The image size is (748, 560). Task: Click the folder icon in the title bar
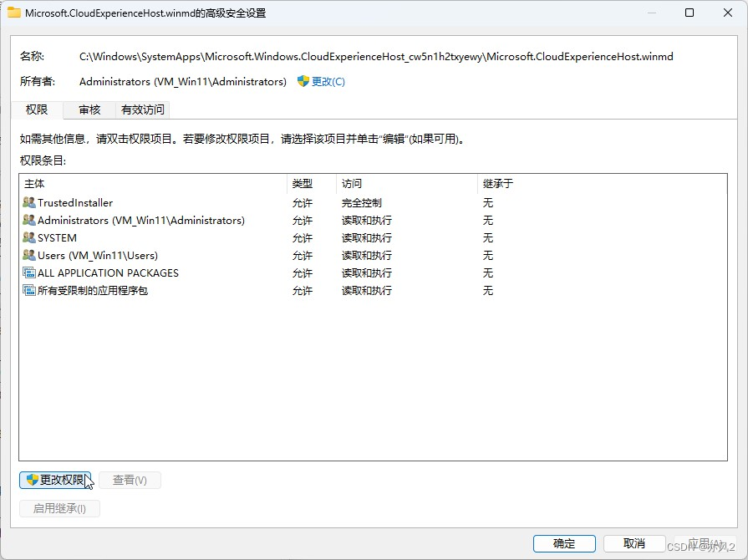(14, 13)
